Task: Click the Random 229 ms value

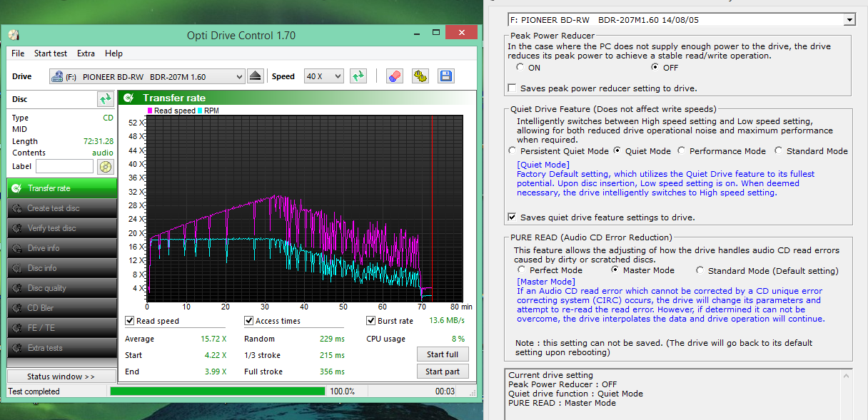Action: click(333, 339)
